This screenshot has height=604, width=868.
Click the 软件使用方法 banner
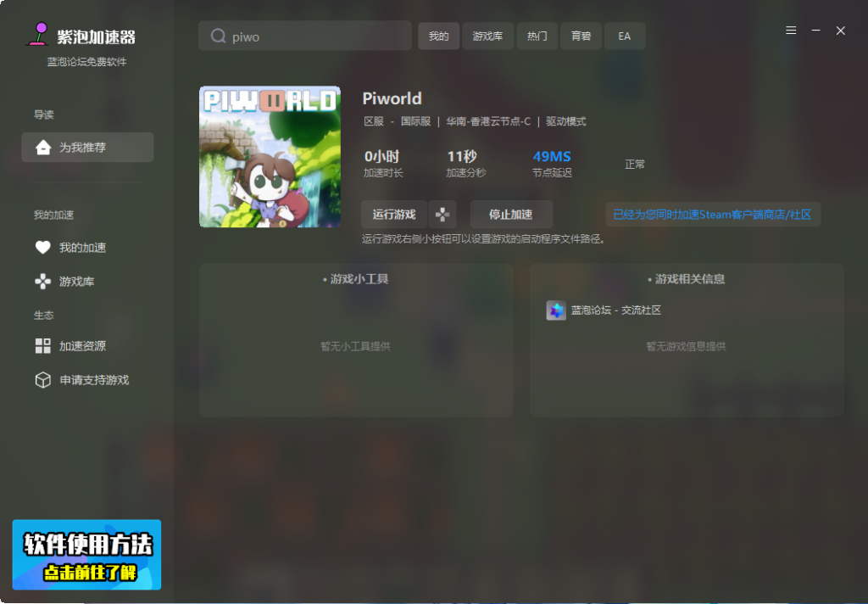87,555
